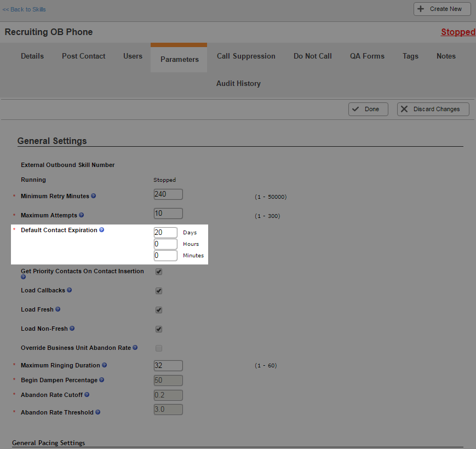Image resolution: width=476 pixels, height=449 pixels.
Task: Click the Abandon Rate Cutoff field
Action: (x=168, y=395)
